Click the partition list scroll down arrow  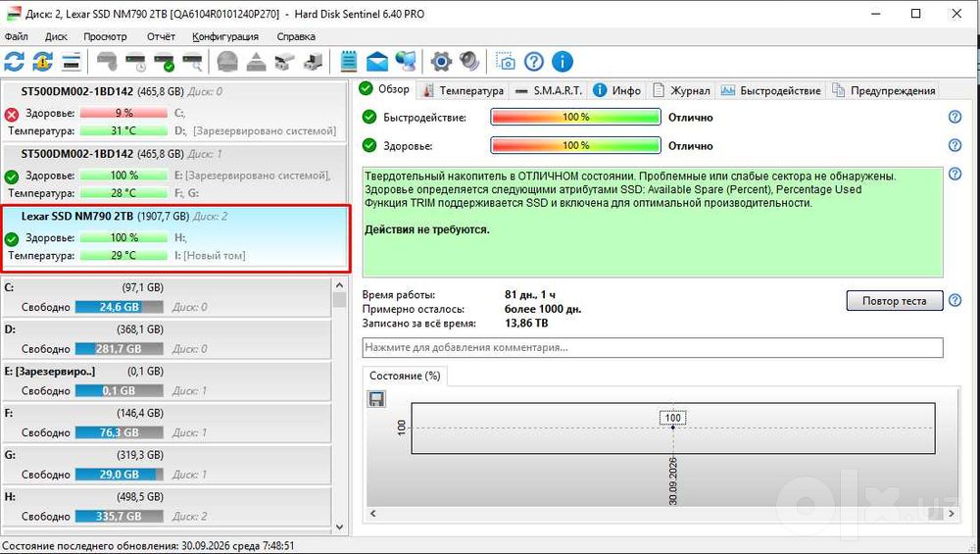[339, 528]
